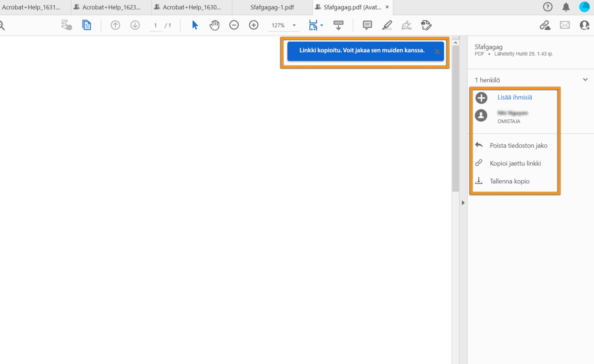This screenshot has height=364, width=594.
Task: Select the highlighter pen tool
Action: coord(387,25)
